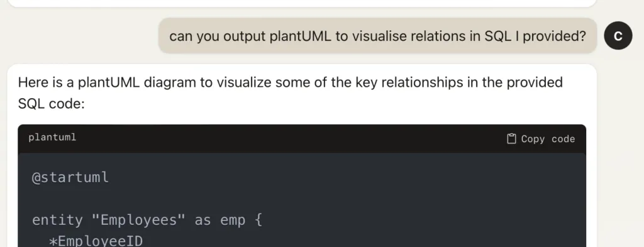Click the dark header bar of the code block
This screenshot has height=247, width=644.
[302, 139]
